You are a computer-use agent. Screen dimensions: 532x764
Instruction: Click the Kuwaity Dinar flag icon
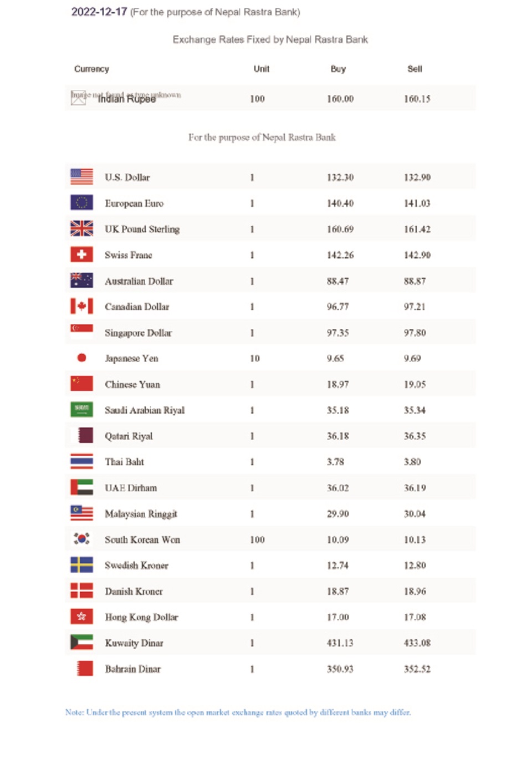[x=81, y=643]
